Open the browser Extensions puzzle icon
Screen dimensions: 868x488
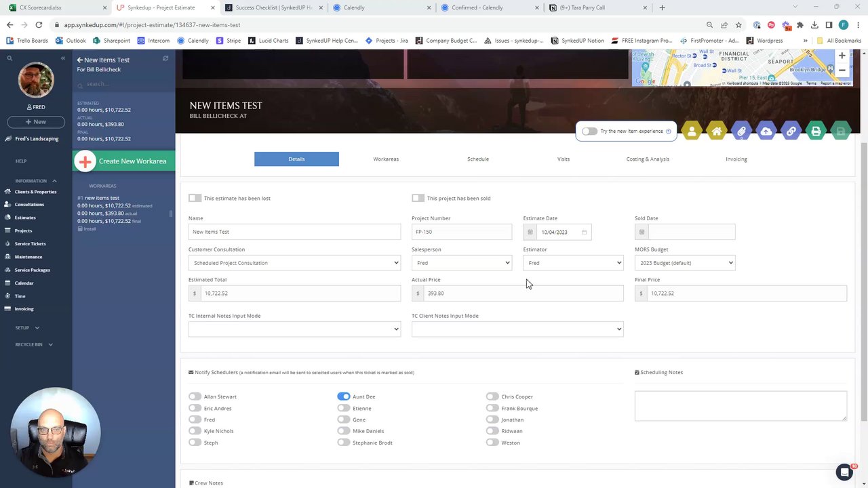tap(800, 25)
